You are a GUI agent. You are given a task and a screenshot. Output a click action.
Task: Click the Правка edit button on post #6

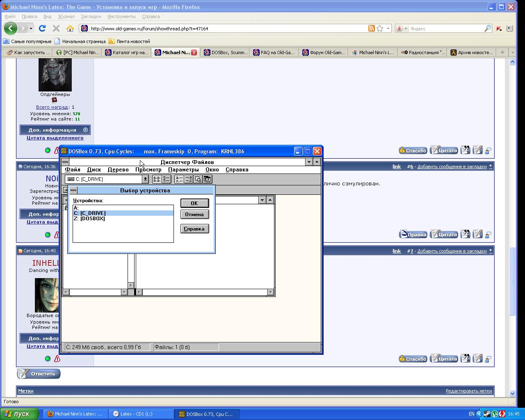coord(413,235)
